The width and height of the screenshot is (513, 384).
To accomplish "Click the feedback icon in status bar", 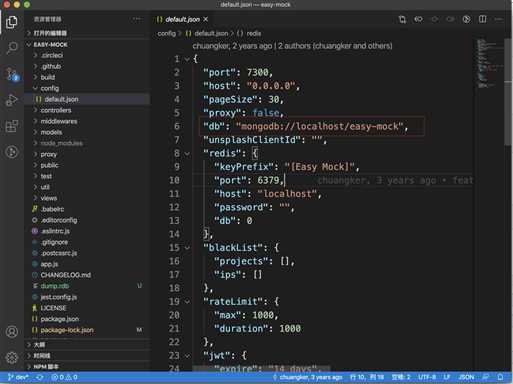I will pos(486,377).
